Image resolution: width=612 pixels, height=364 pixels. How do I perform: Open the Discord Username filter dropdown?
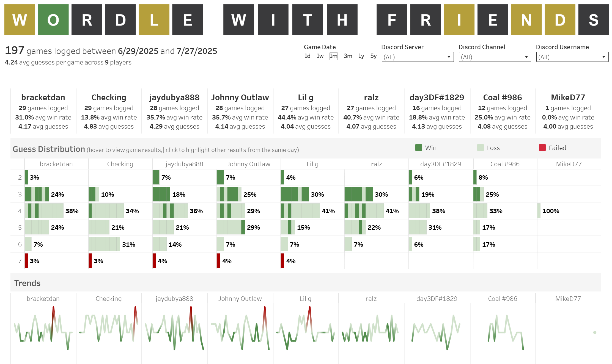572,57
